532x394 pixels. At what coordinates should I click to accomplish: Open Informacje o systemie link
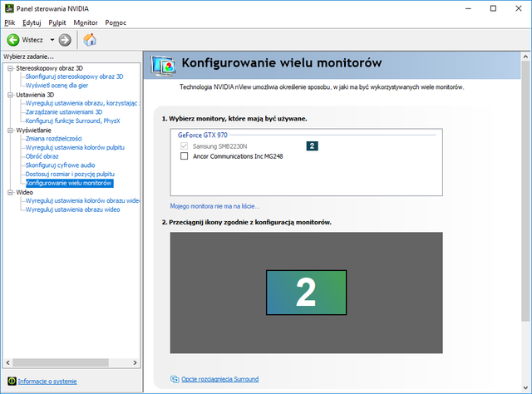47,381
